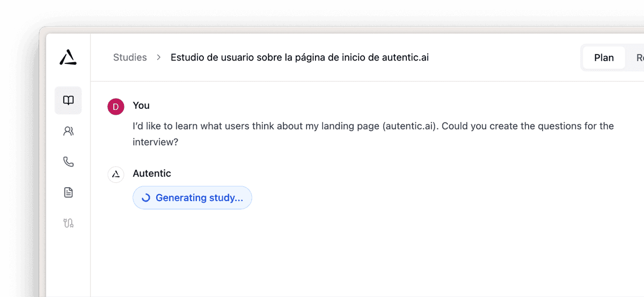Click the study title in the breadcrumb
The image size is (644, 297).
point(299,57)
